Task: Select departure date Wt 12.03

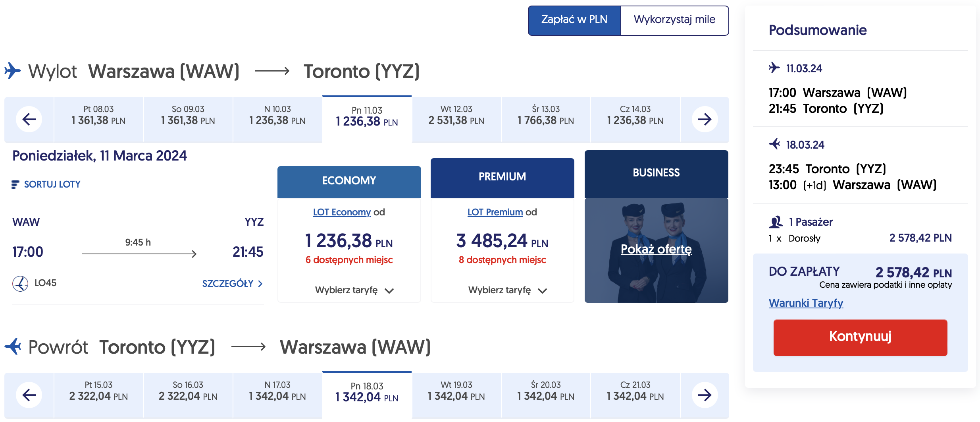Action: [x=456, y=115]
